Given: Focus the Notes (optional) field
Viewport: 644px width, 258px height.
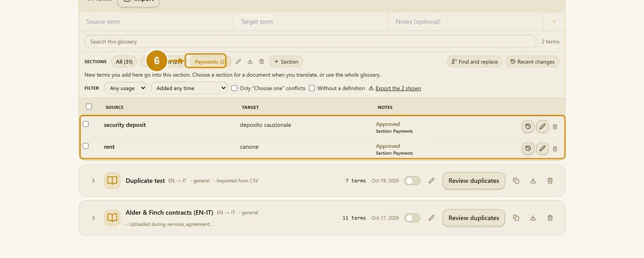Looking at the screenshot, I should tap(466, 22).
